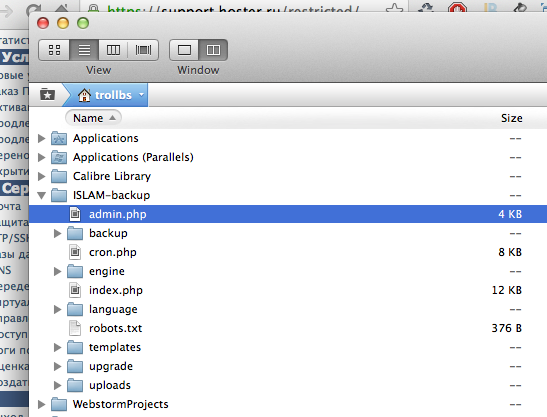547x417 pixels.
Task: Expand the templates subfolder
Action: point(58,348)
